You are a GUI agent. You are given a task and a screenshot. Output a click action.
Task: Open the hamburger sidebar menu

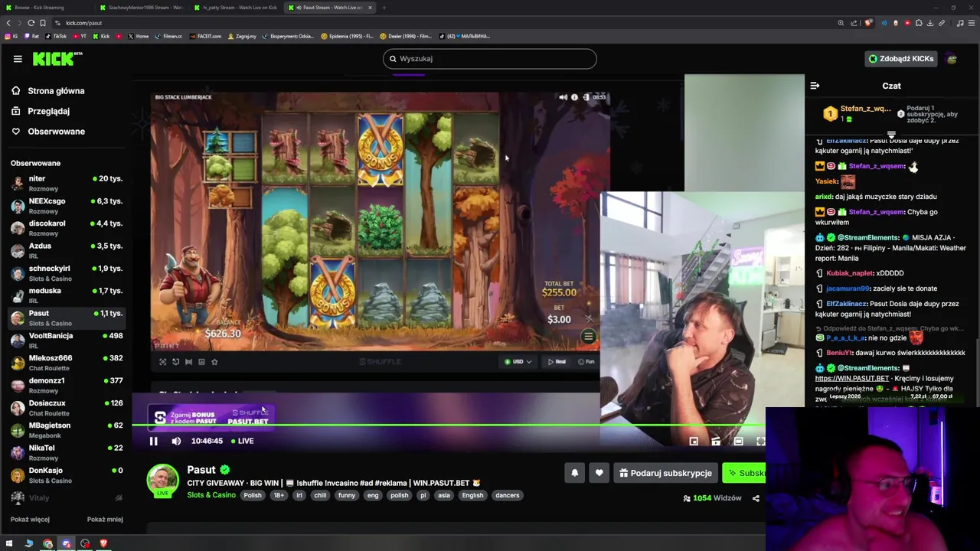pyautogui.click(x=18, y=59)
